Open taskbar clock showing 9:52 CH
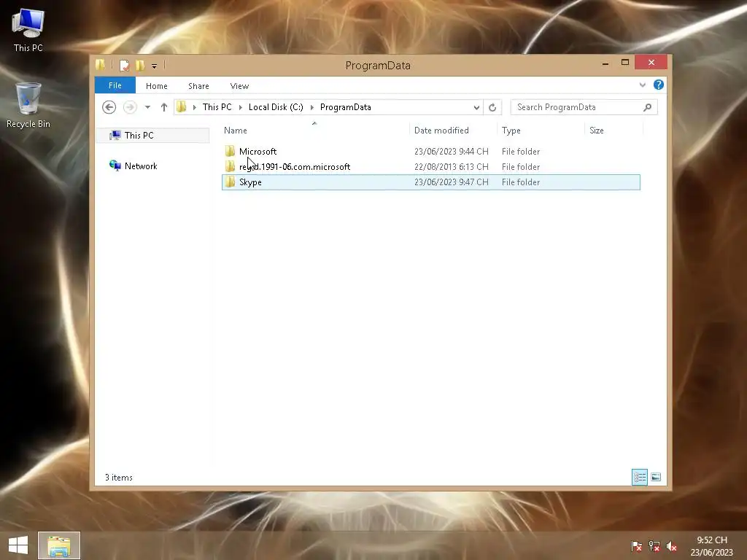 click(x=712, y=546)
